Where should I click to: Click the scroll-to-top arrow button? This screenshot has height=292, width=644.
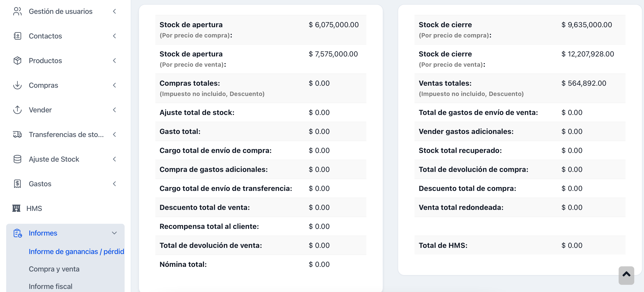tap(626, 275)
